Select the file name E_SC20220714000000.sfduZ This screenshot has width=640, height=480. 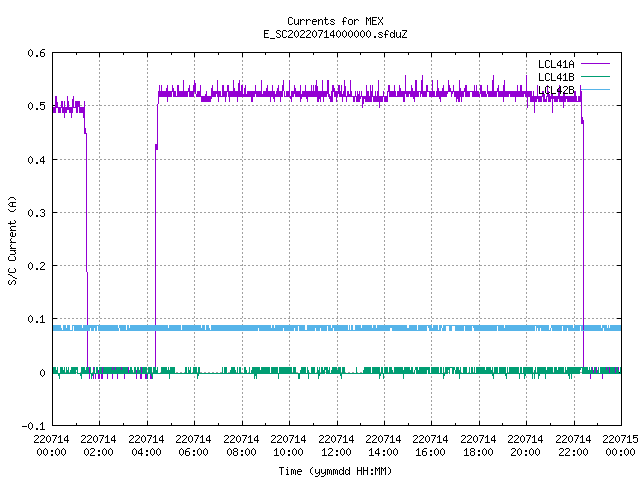tap(335, 34)
